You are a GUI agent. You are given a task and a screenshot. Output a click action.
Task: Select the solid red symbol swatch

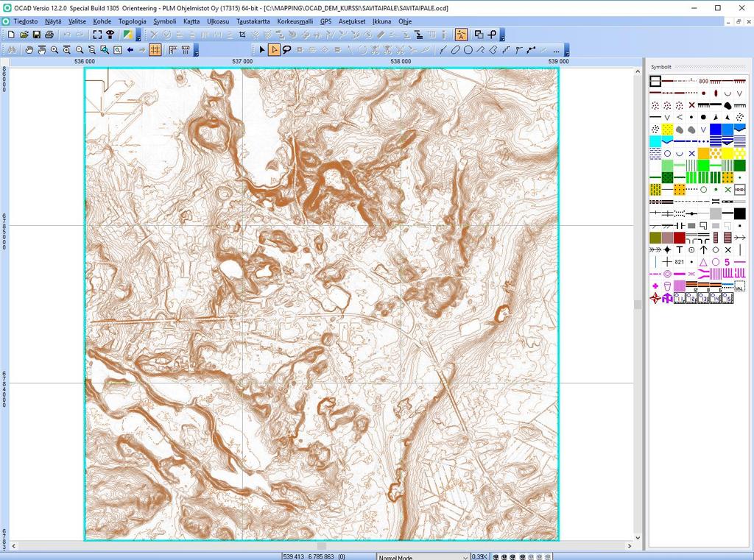click(x=680, y=238)
